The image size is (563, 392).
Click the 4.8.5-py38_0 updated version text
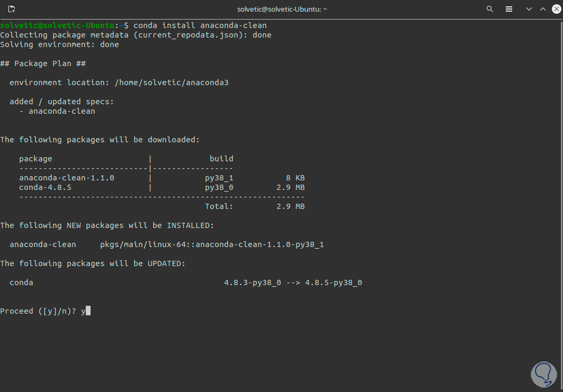coord(333,282)
